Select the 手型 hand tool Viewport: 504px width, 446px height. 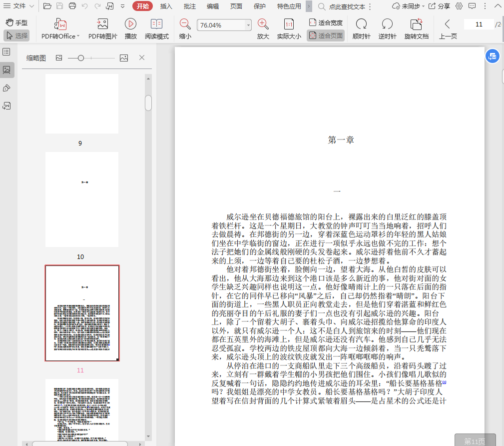[x=16, y=22]
